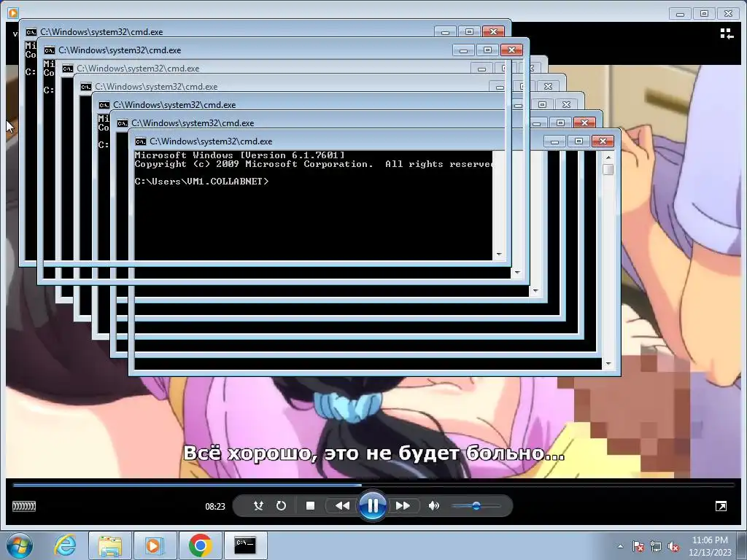
Task: Stop the video playback
Action: click(x=310, y=506)
